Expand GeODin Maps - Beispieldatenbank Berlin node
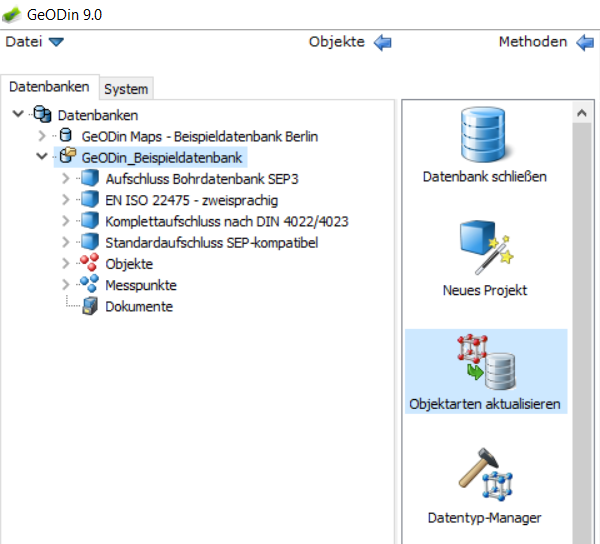 (x=42, y=136)
